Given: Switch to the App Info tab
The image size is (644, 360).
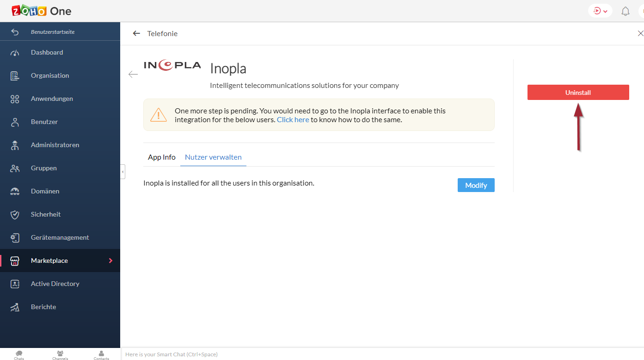Looking at the screenshot, I should [x=162, y=157].
